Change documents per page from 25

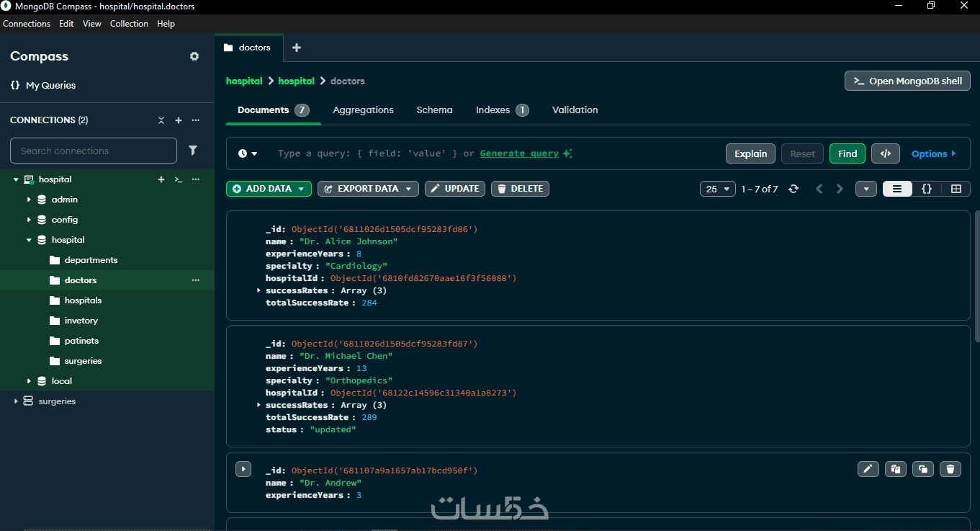[718, 189]
